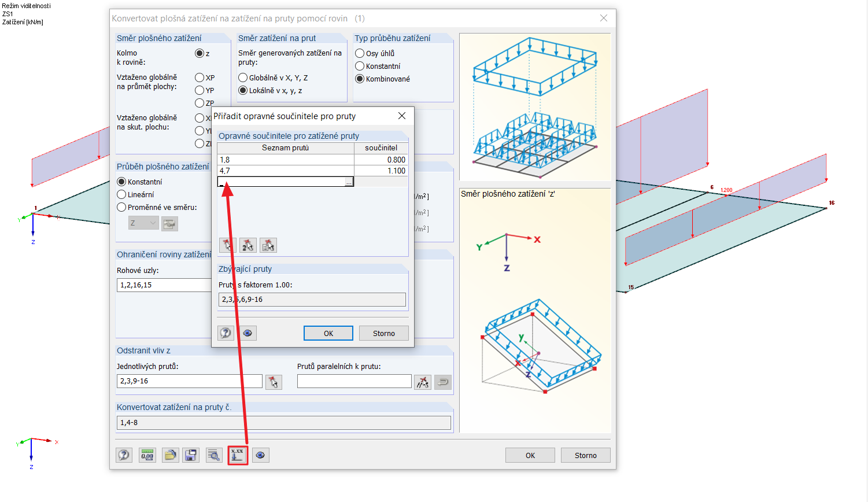Open help in the correction factors dialog
The width and height of the screenshot is (868, 502).
pyautogui.click(x=226, y=333)
